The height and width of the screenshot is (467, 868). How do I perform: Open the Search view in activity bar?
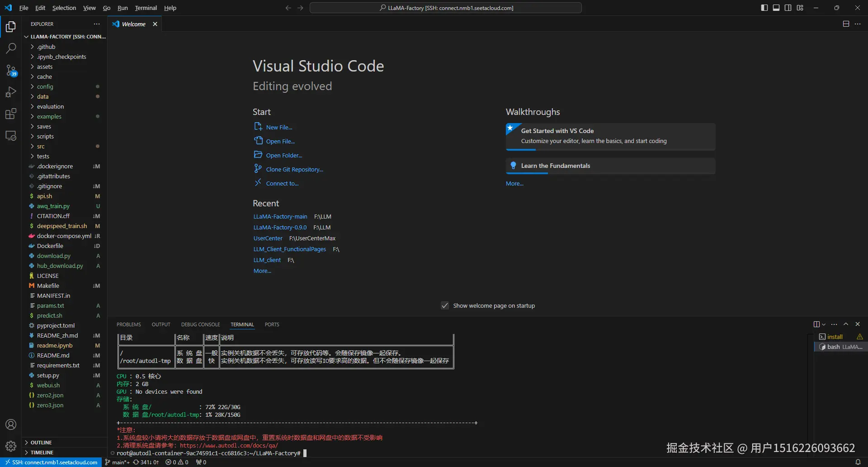pos(11,48)
